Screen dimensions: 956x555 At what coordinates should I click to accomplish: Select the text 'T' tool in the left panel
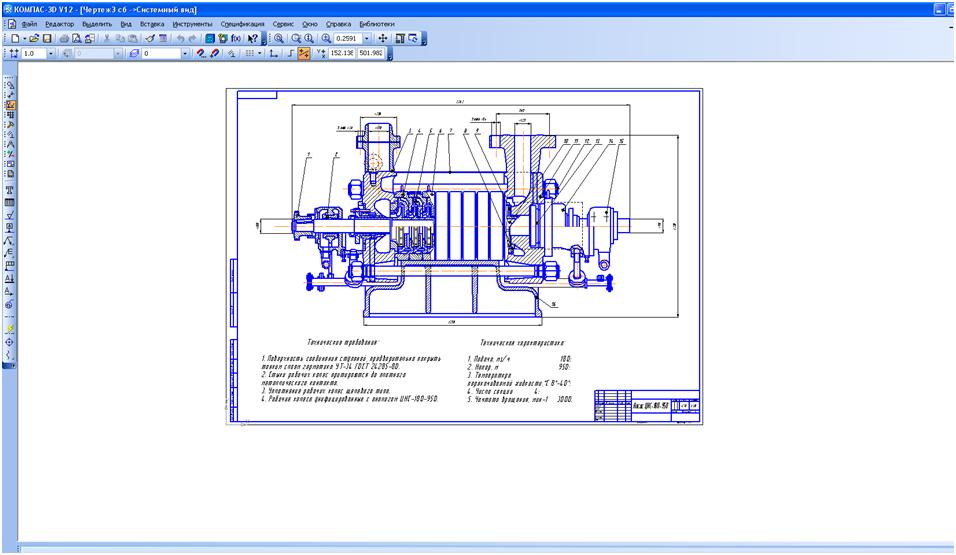coord(10,189)
